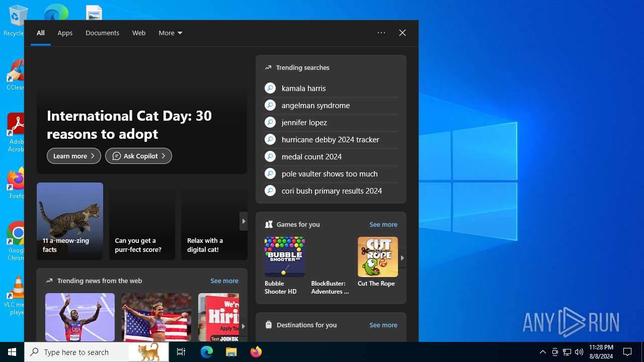
Task: Click See more for Games for you
Action: (383, 224)
